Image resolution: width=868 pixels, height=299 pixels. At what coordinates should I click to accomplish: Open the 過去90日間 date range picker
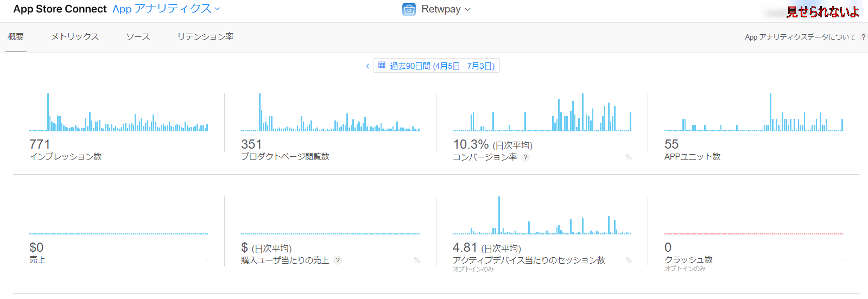[x=441, y=66]
